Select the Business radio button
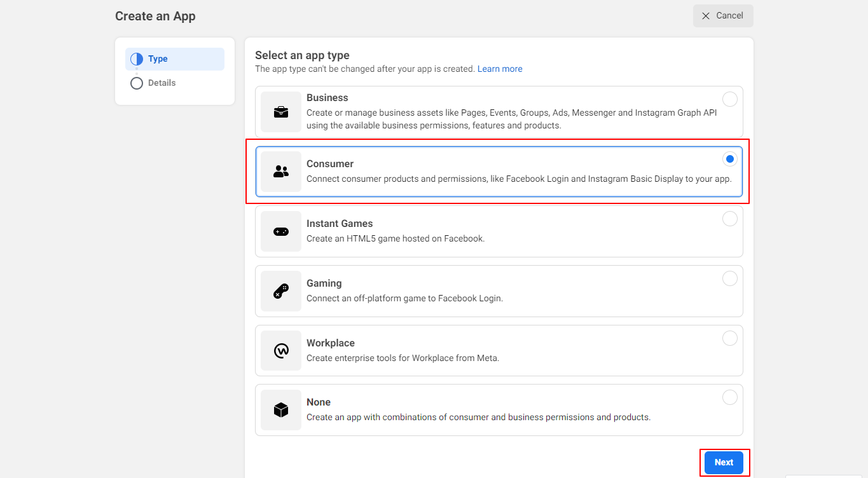Viewport: 868px width, 478px height. 730,99
